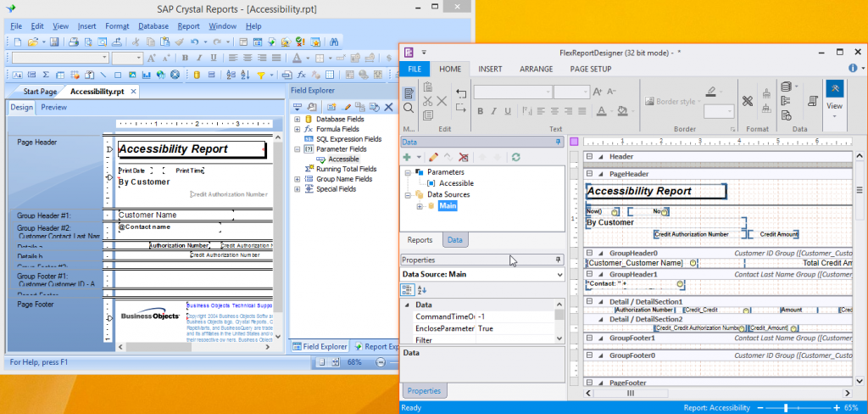Collapse the Parameters node in Data panel

click(x=408, y=172)
